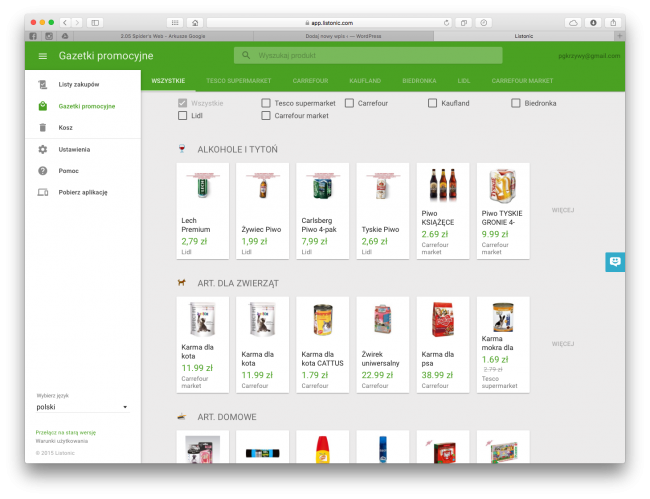The image size is (650, 499).
Task: Open Listy zakupów in sidebar
Action: click(79, 85)
